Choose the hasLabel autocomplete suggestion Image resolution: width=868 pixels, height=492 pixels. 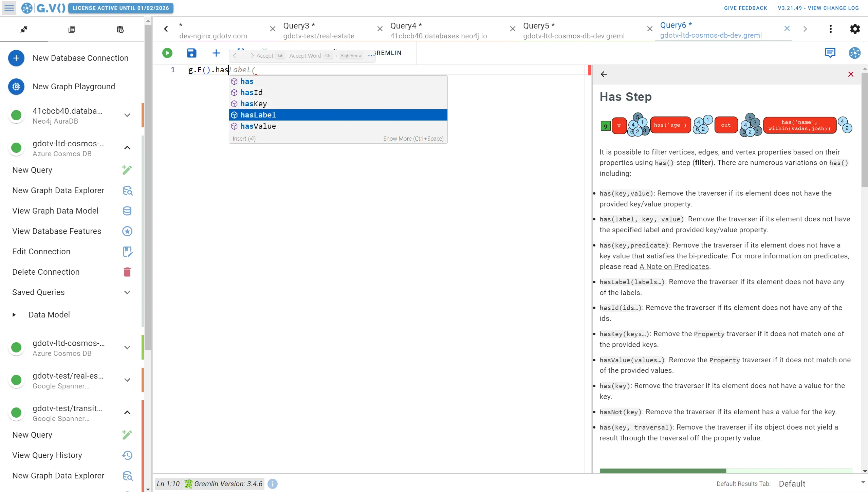[338, 115]
